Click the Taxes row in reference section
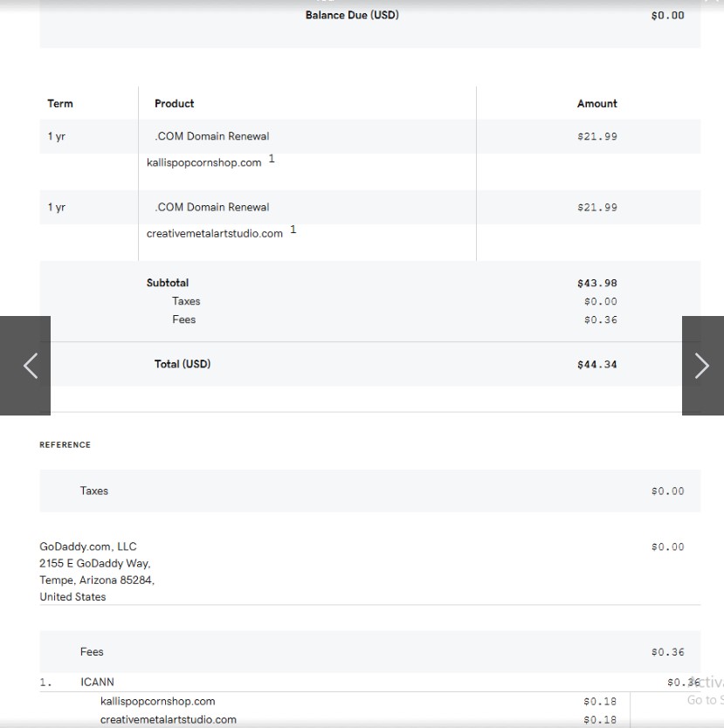Image resolution: width=724 pixels, height=728 pixels. [x=94, y=491]
